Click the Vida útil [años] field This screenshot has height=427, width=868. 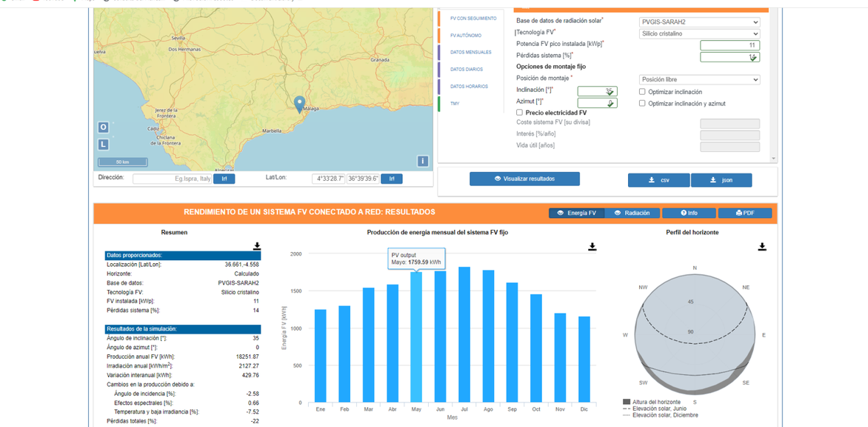(730, 147)
